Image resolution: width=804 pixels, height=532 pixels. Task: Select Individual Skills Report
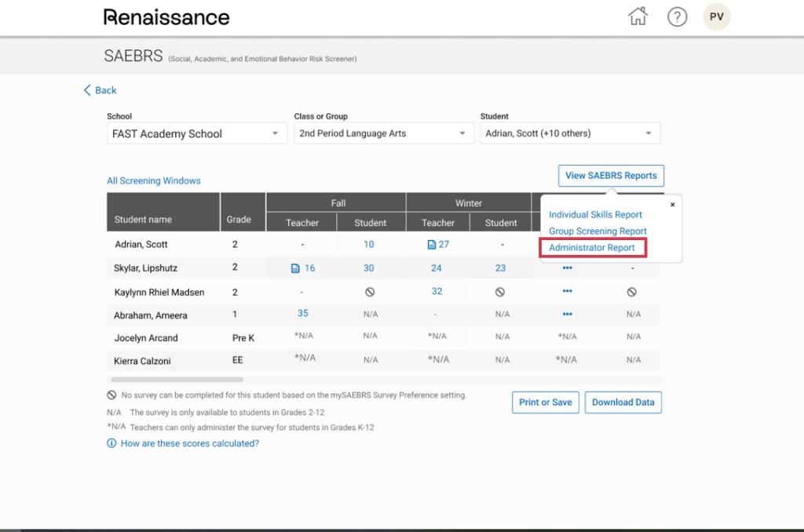tap(595, 214)
